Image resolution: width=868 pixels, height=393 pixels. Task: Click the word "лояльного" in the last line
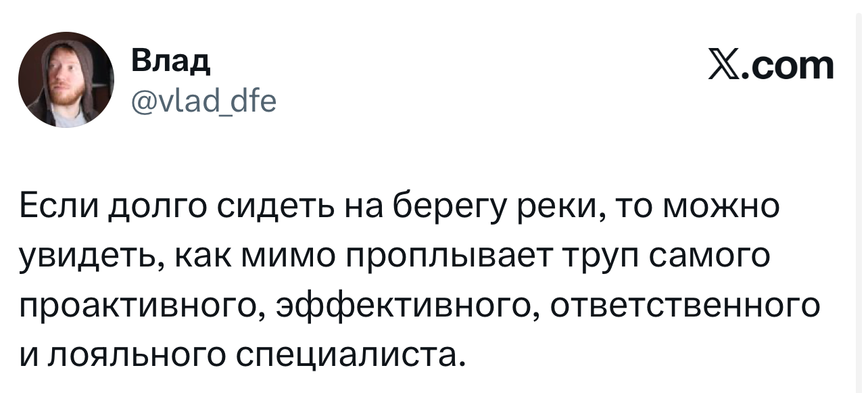[124, 354]
